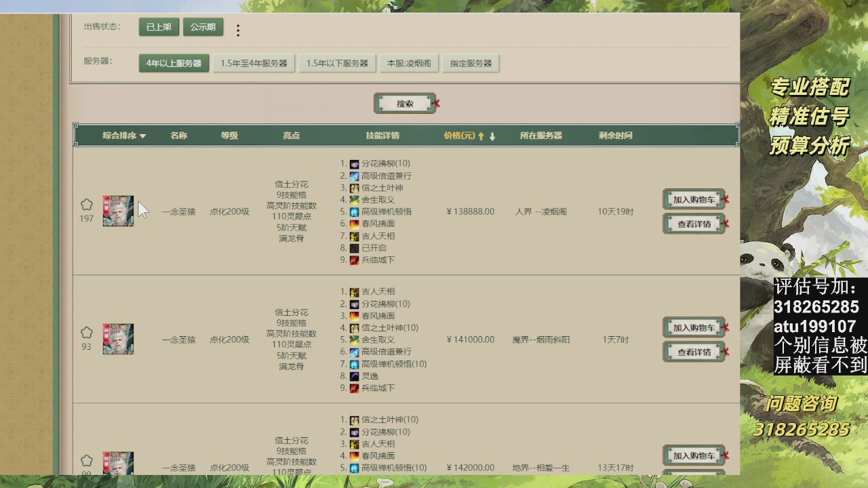Click 吉人天相 skill icon in ¥141000.00 listing

pyautogui.click(x=354, y=292)
